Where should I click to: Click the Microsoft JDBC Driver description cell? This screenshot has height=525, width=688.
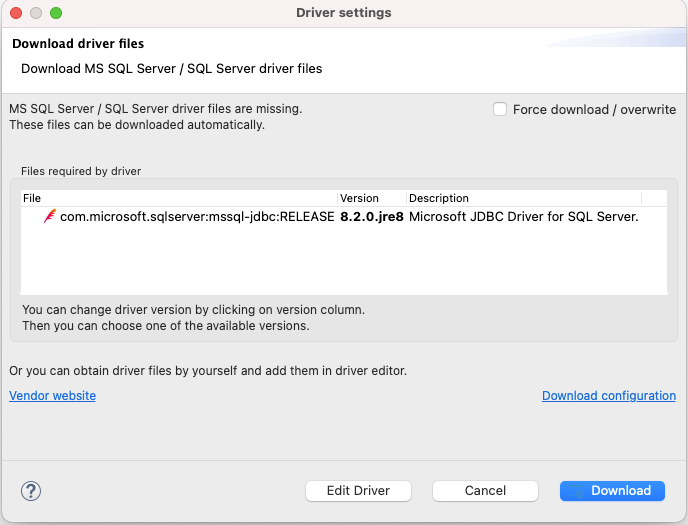[523, 216]
